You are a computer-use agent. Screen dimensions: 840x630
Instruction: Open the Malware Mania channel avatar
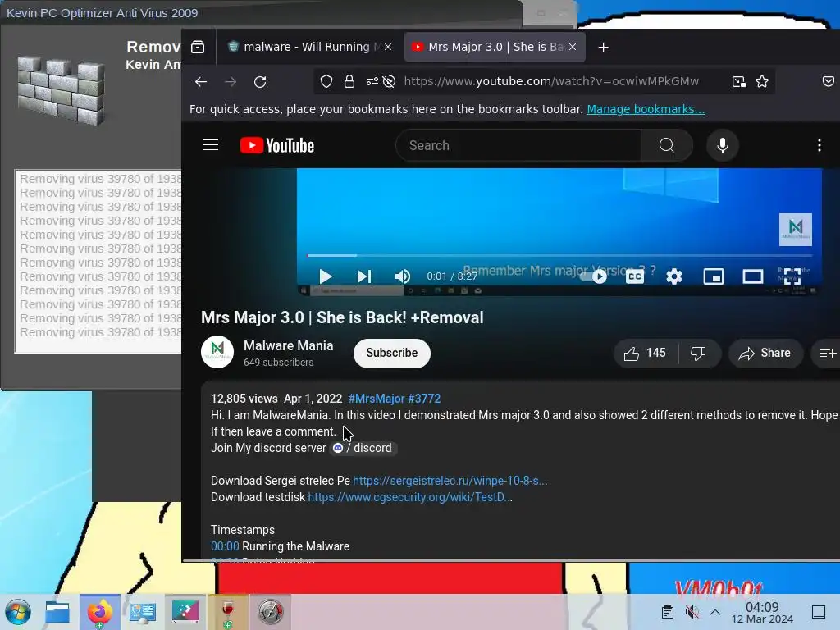pos(217,352)
